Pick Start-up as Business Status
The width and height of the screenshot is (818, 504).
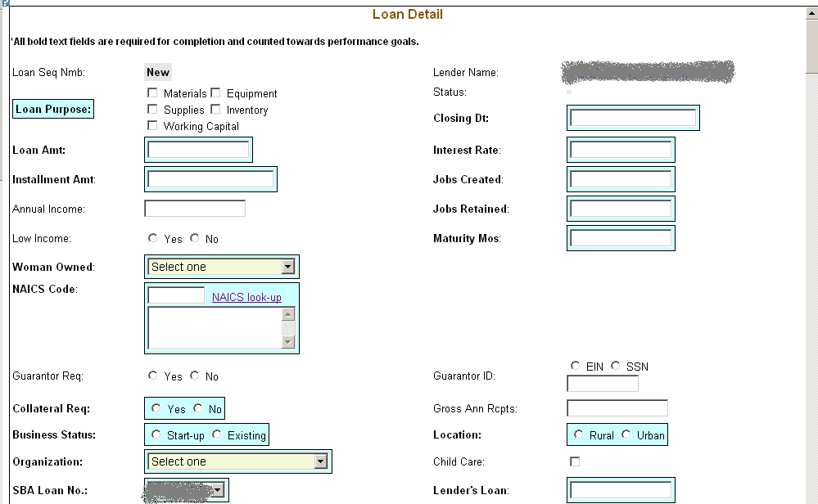tap(156, 434)
